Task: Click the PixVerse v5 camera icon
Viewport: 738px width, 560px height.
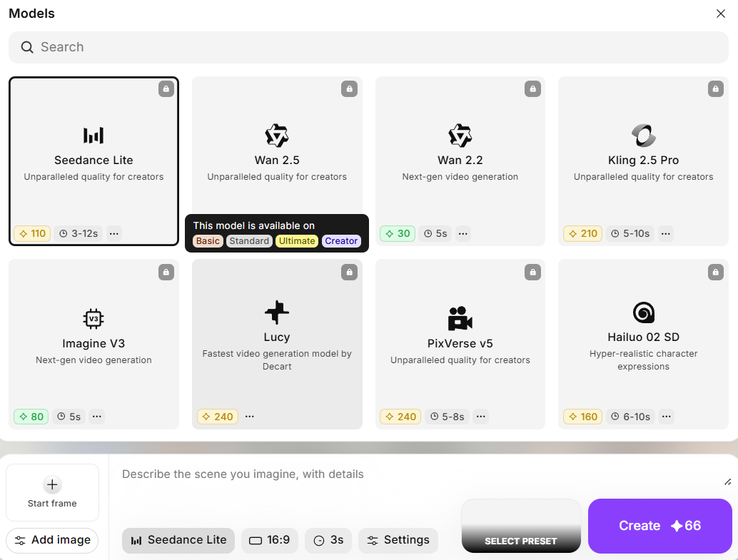Action: point(460,318)
